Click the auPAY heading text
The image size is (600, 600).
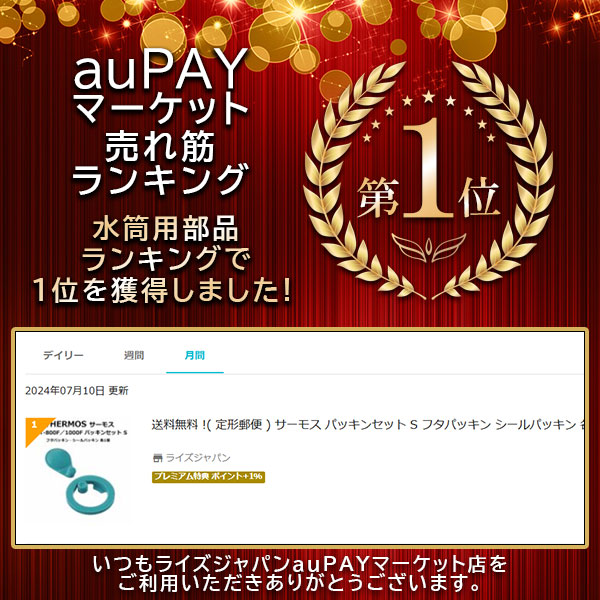click(161, 69)
